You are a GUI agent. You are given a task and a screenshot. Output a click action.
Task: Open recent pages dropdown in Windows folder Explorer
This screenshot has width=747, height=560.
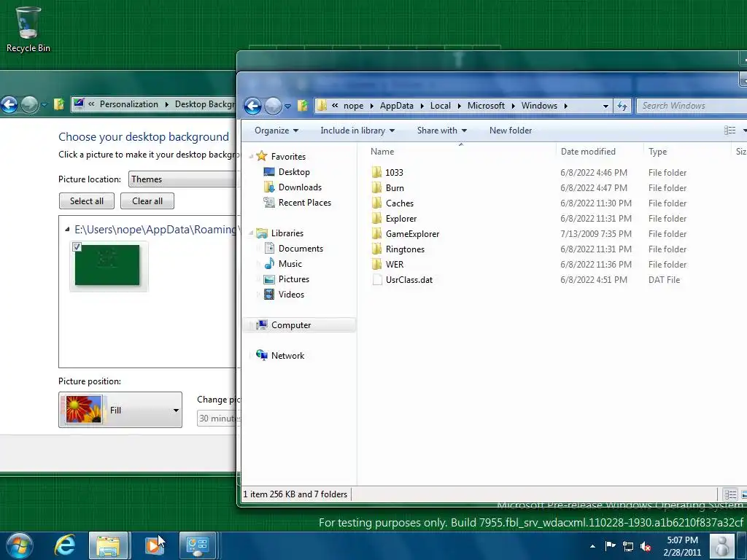tap(287, 106)
